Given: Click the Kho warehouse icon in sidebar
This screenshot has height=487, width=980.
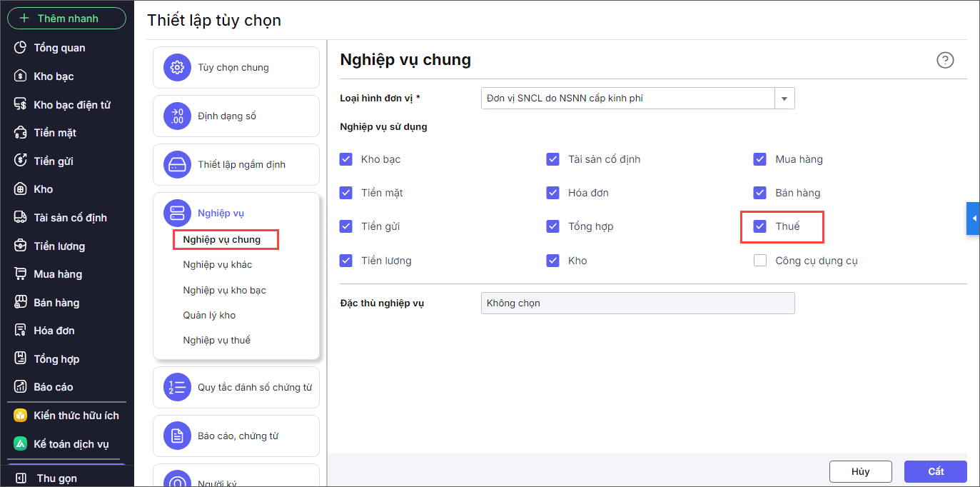Looking at the screenshot, I should pyautogui.click(x=21, y=189).
